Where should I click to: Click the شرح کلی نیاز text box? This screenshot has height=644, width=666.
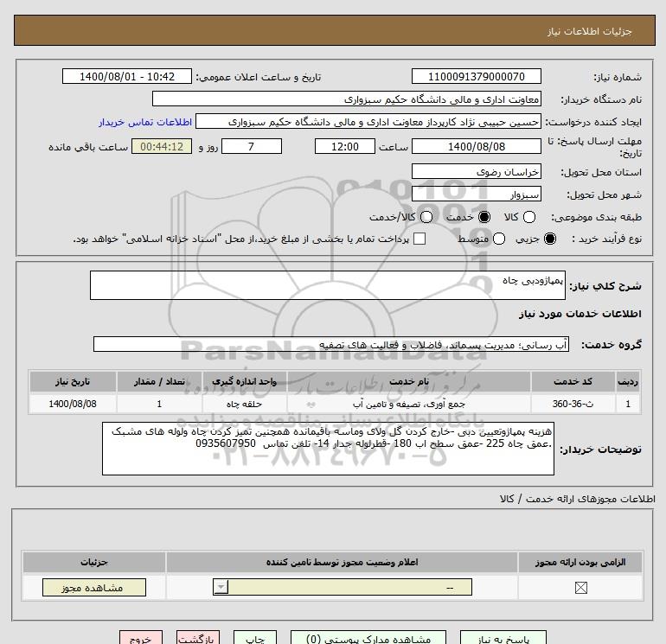[x=328, y=285]
